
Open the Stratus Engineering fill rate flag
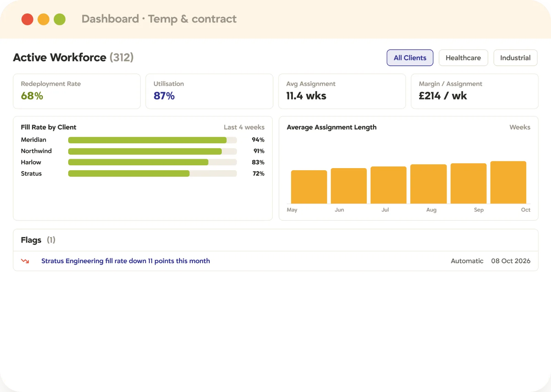[126, 261]
